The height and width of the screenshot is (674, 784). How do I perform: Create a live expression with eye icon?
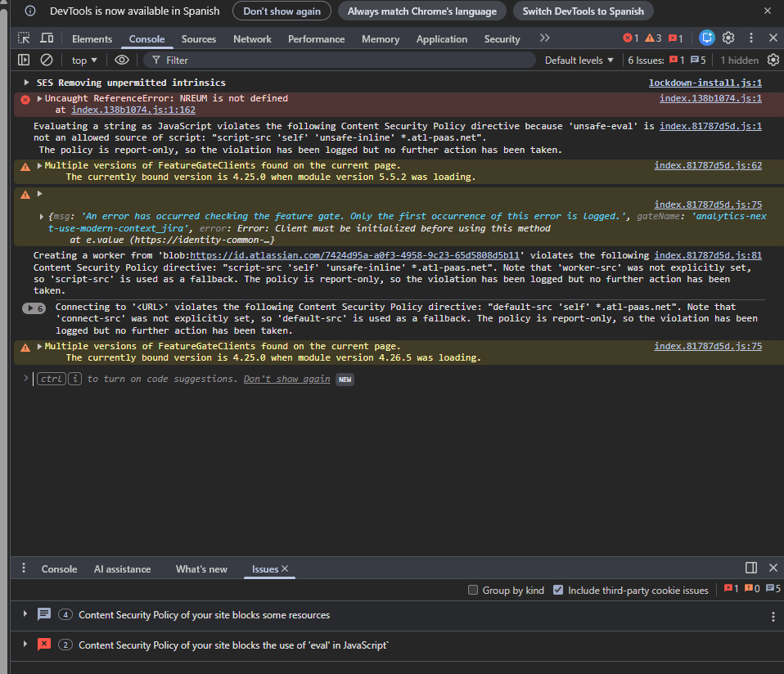(122, 60)
